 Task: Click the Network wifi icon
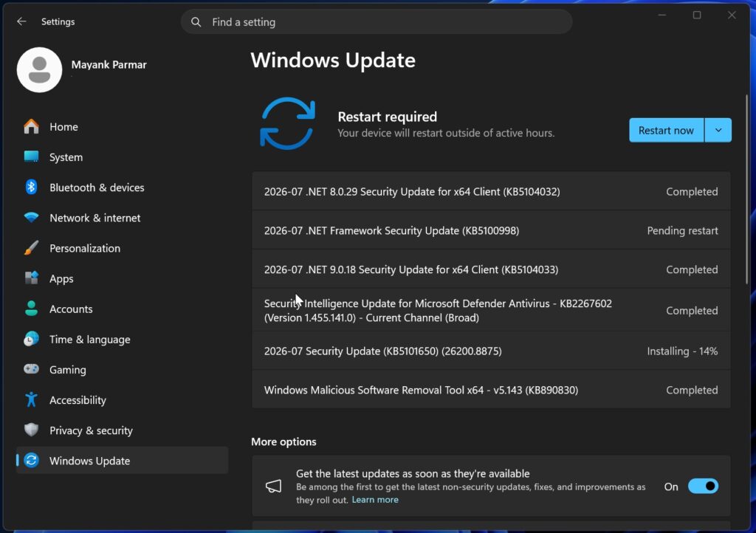(31, 217)
